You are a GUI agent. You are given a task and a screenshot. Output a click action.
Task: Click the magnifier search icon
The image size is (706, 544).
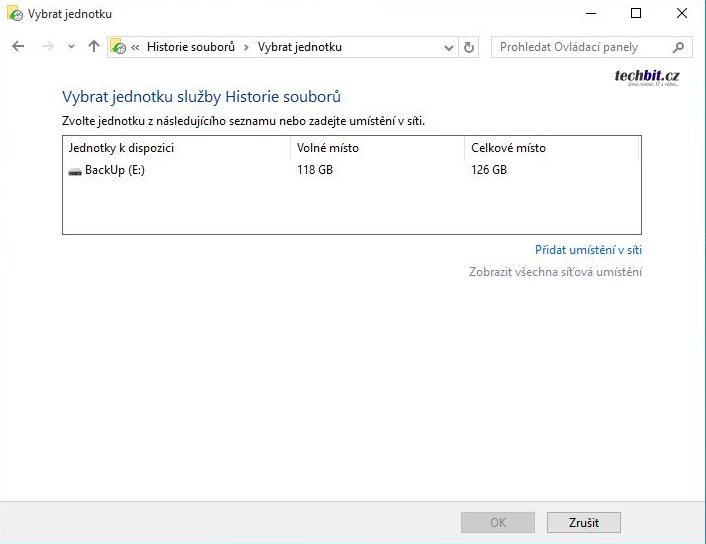pos(679,47)
